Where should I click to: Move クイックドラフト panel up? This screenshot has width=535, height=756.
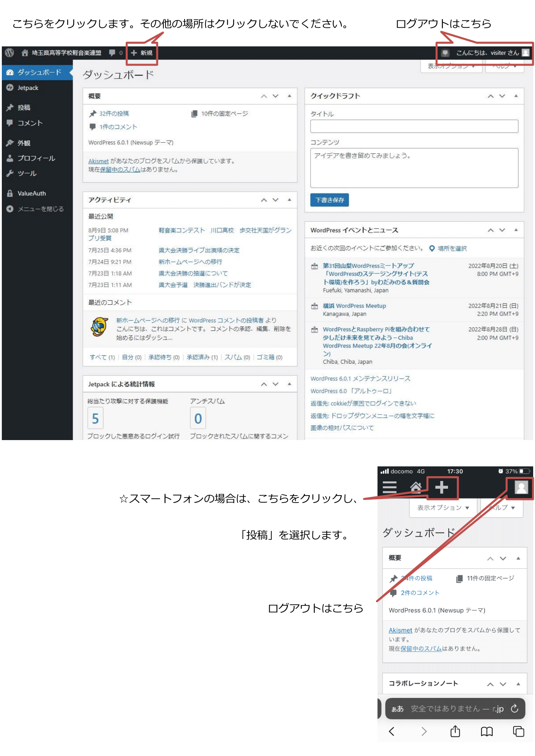(x=491, y=96)
